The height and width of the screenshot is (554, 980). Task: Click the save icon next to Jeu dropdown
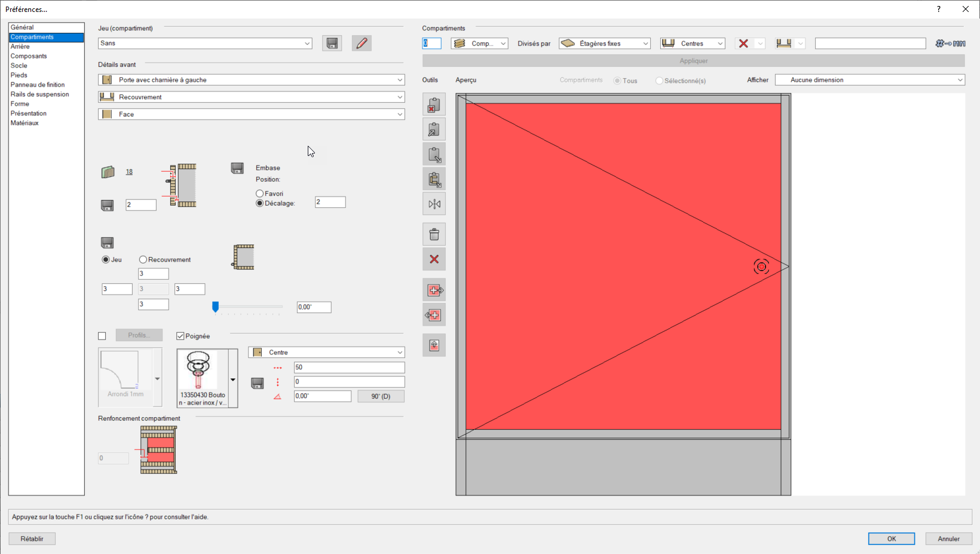pyautogui.click(x=332, y=43)
